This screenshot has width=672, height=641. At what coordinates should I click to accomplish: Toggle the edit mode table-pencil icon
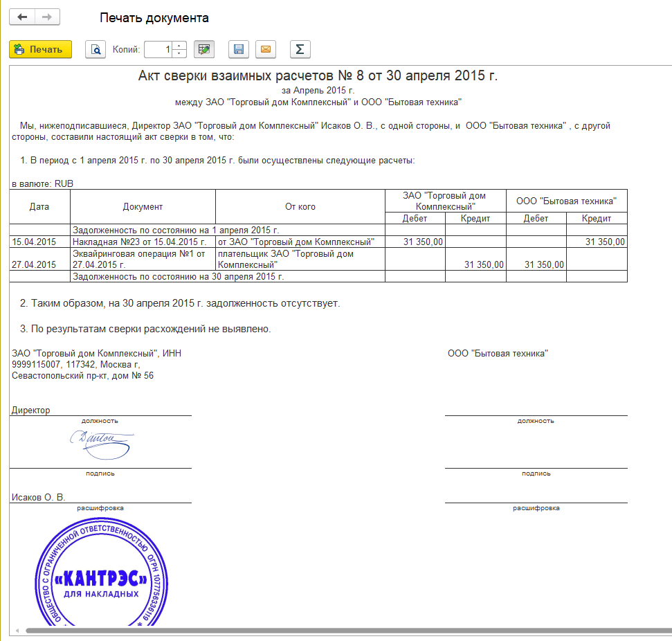tap(204, 49)
